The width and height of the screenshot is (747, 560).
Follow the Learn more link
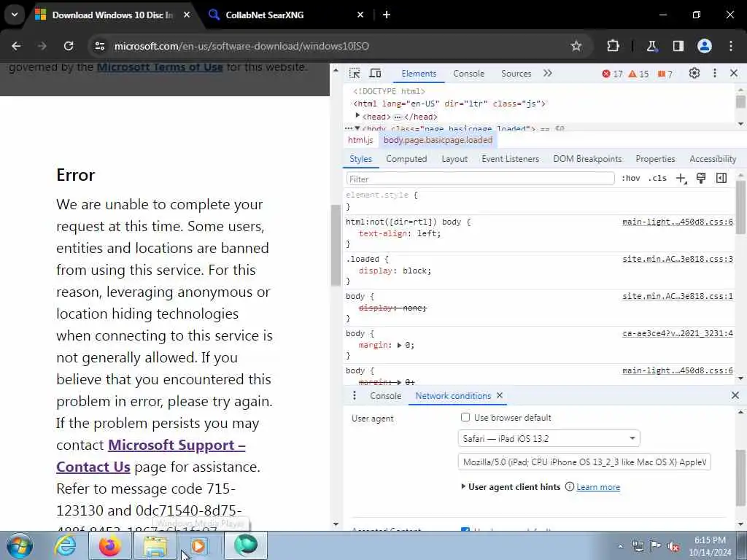598,486
